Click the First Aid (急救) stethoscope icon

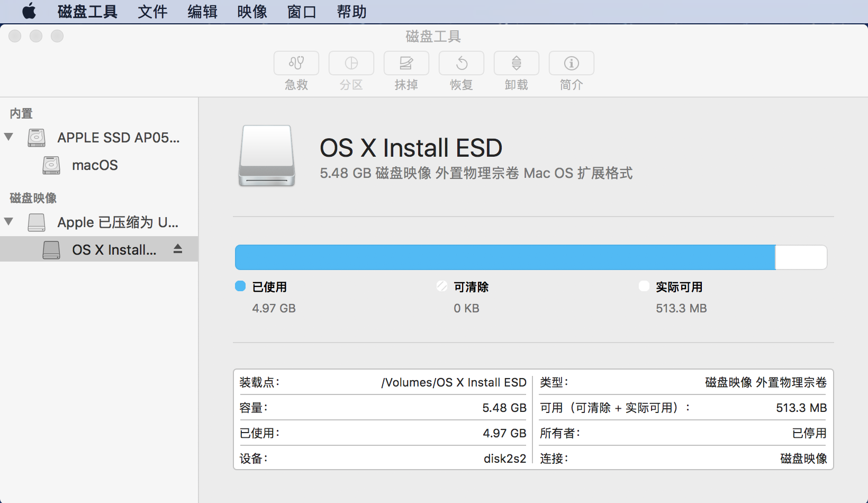click(296, 64)
